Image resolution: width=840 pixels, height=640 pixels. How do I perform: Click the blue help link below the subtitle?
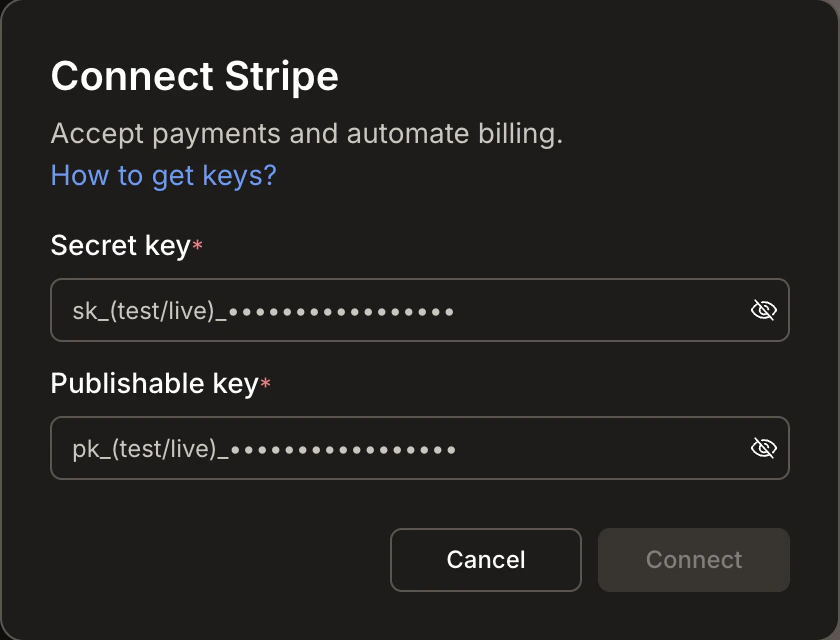pos(164,175)
